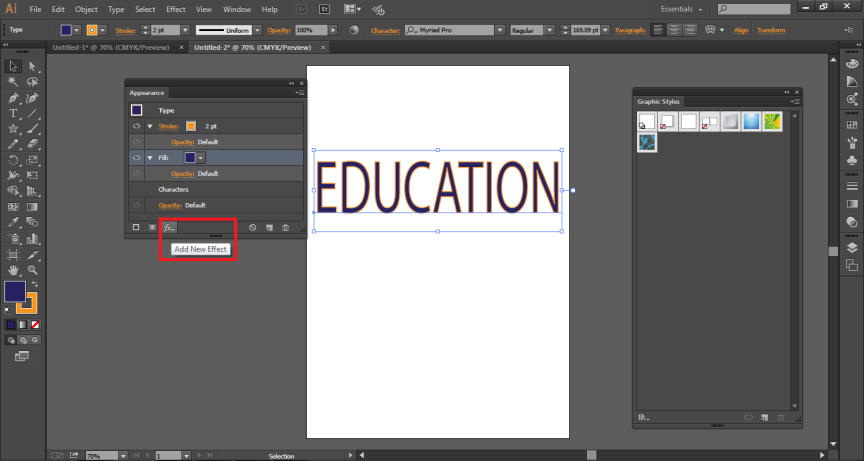Click the orange Stroke color swatch in Appearance
This screenshot has width=864, height=461.
190,127
